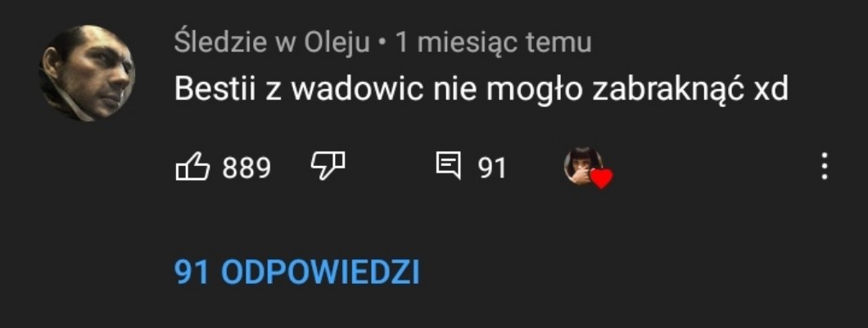The image size is (868, 328).
Task: Tap the red creator heart badge
Action: (601, 178)
